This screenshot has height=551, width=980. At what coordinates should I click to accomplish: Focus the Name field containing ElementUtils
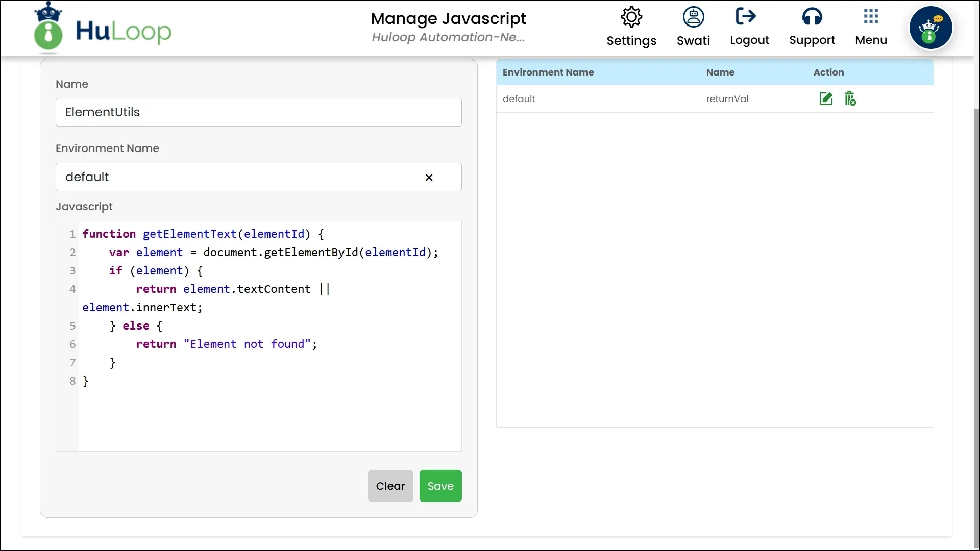[258, 112]
